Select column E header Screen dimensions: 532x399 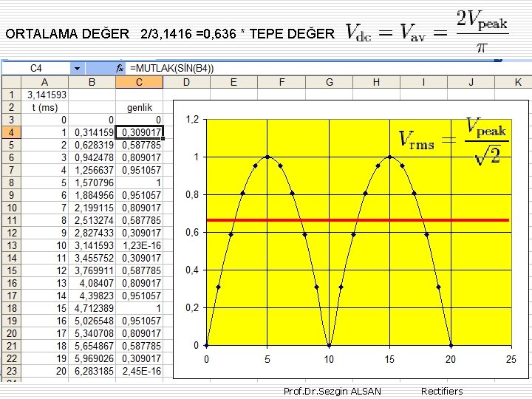point(233,82)
